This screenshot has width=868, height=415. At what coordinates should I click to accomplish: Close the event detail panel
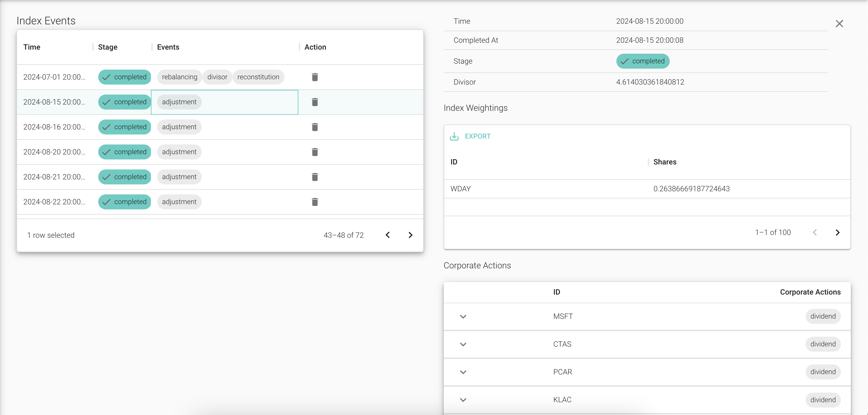click(839, 23)
